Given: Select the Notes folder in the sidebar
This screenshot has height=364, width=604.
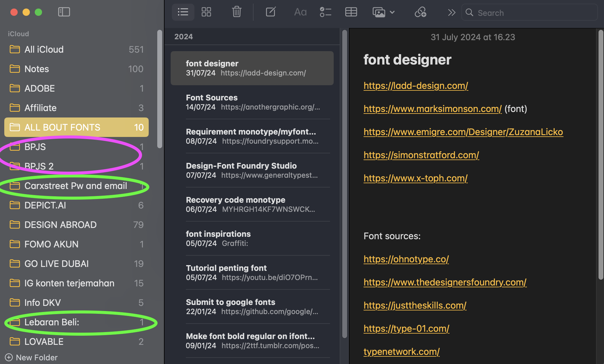Looking at the screenshot, I should pyautogui.click(x=37, y=69).
